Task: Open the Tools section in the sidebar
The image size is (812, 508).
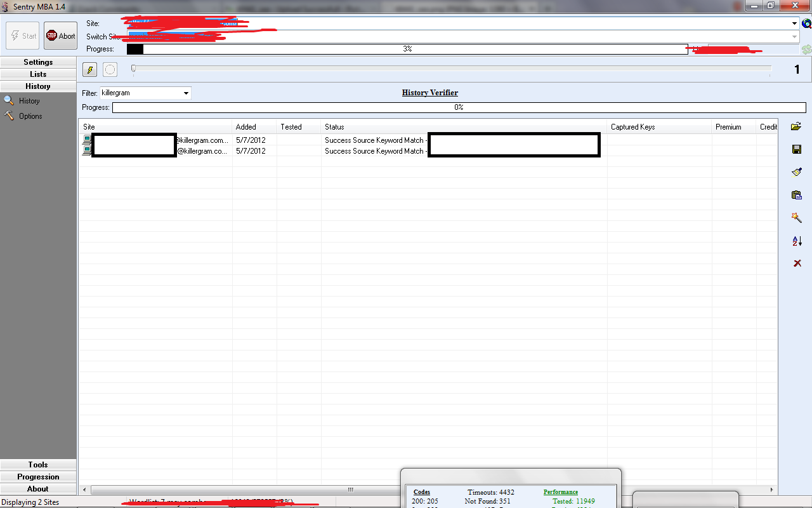Action: click(x=38, y=465)
